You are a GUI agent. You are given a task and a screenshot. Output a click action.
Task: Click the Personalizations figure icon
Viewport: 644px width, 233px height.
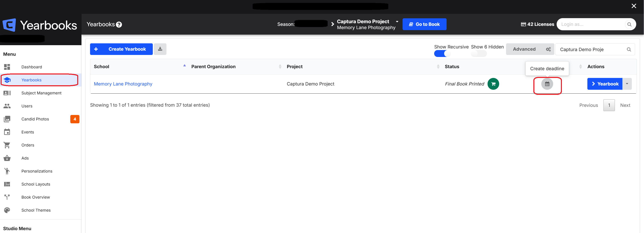click(x=7, y=171)
